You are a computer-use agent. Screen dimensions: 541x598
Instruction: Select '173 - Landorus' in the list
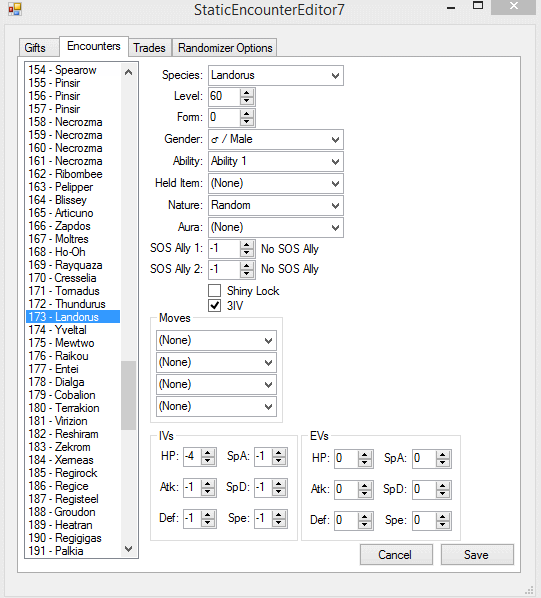click(73, 317)
